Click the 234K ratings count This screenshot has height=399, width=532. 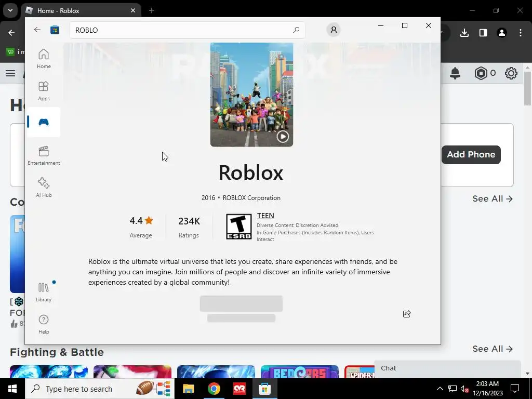tap(189, 221)
